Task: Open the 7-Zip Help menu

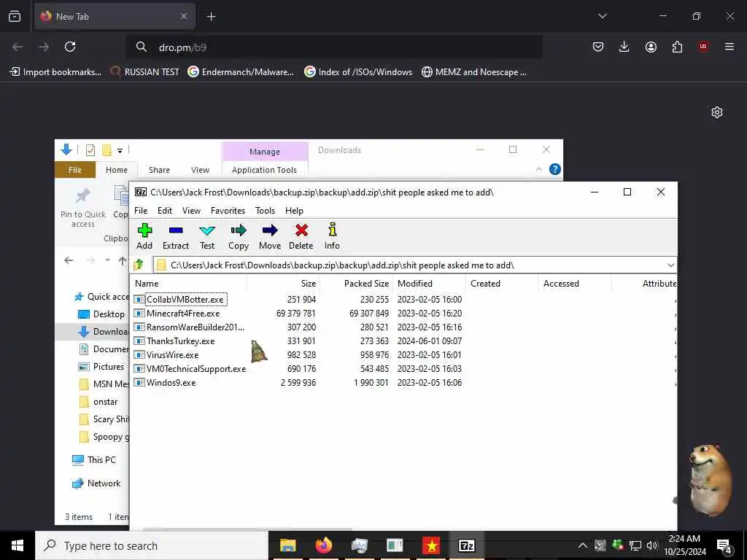Action: click(294, 211)
